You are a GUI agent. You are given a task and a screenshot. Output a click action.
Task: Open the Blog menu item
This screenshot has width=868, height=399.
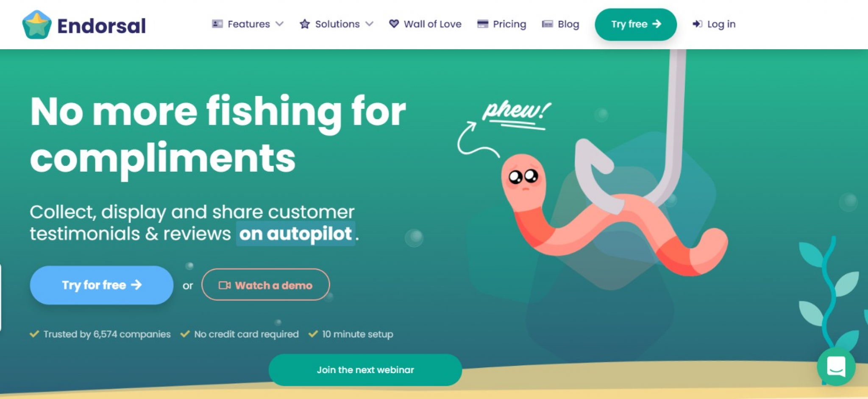coord(561,24)
